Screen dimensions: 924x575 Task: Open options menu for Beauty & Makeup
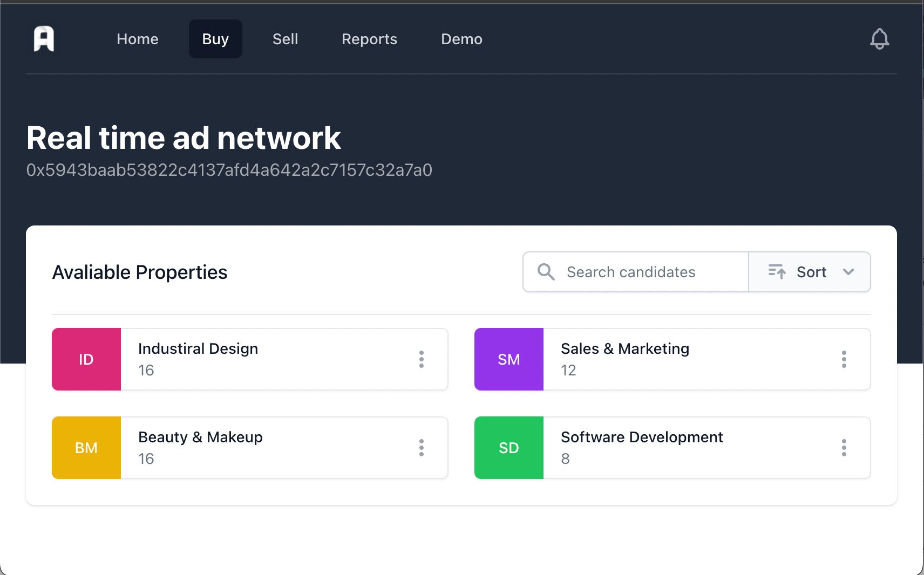422,448
